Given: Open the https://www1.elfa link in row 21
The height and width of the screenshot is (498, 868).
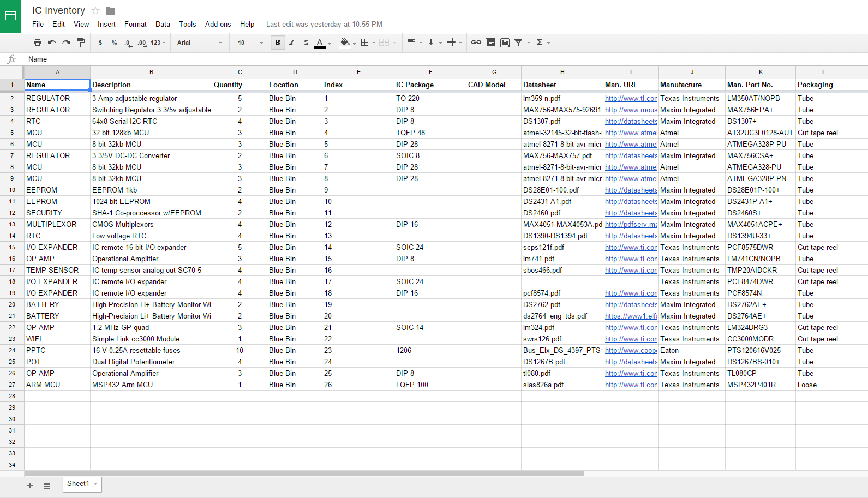Looking at the screenshot, I should point(631,316).
